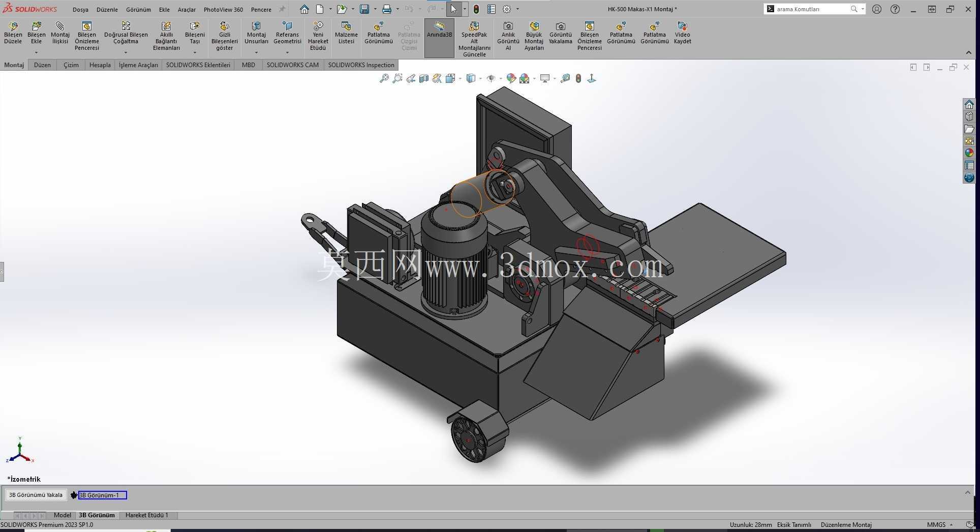This screenshot has width=980, height=532.
Task: Expand the Montaj Unsurları dropdown arrow
Action: 256,52
